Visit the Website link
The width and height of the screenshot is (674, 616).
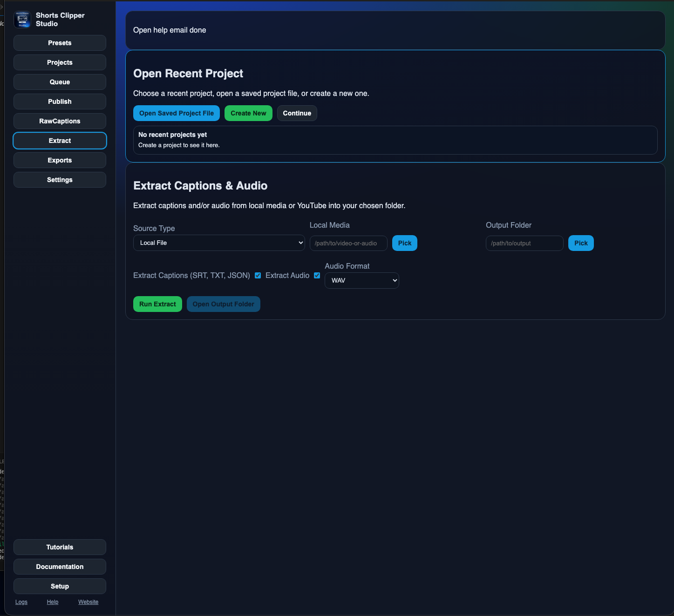(89, 602)
